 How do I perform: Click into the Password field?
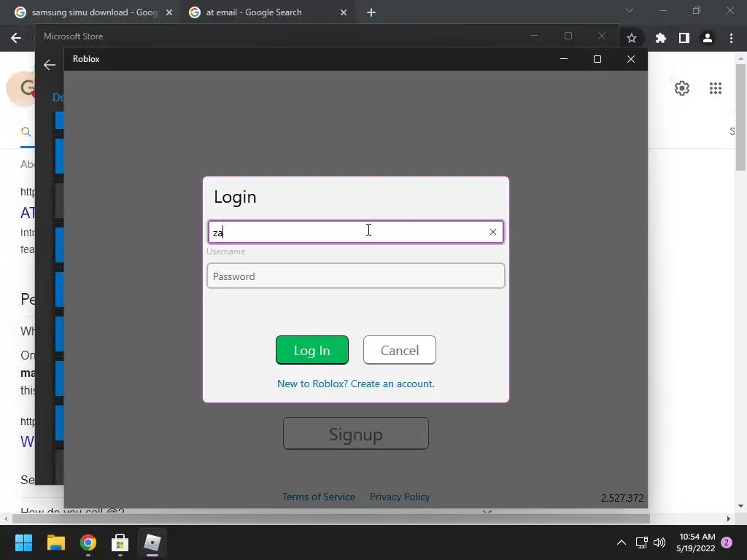[356, 276]
